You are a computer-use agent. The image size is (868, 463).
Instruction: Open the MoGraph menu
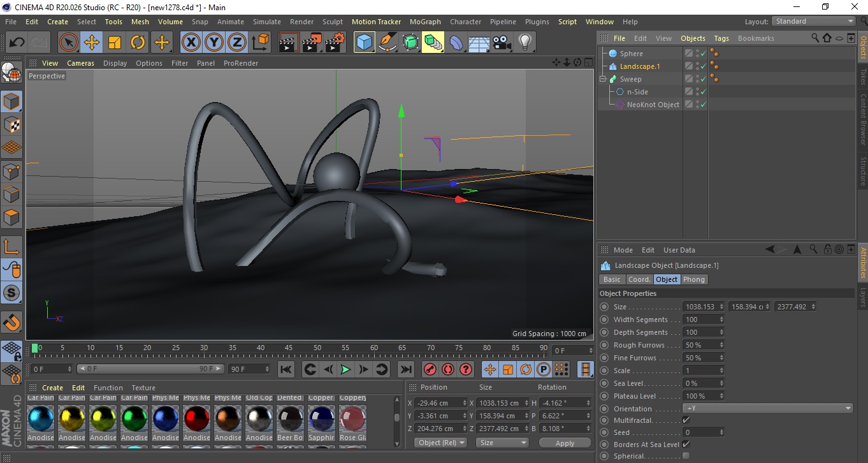pos(425,22)
